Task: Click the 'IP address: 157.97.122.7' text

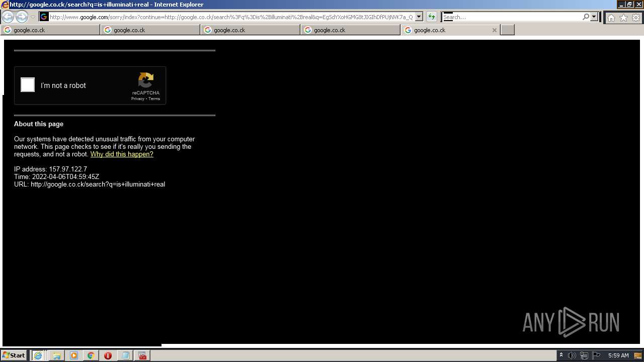Action: 50,169
